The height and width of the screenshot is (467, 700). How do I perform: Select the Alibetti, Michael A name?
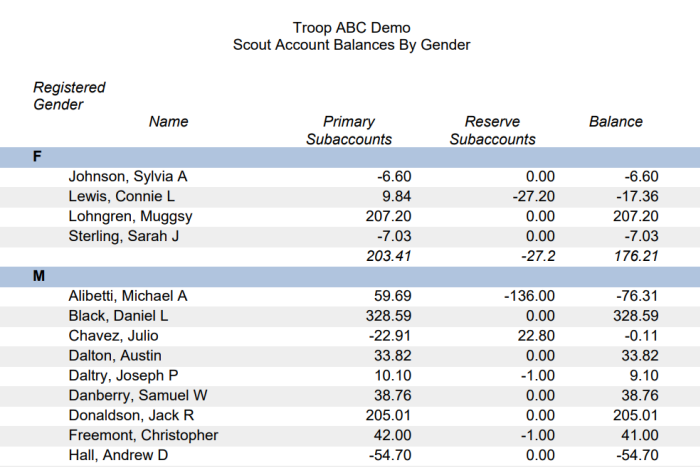[x=128, y=296]
